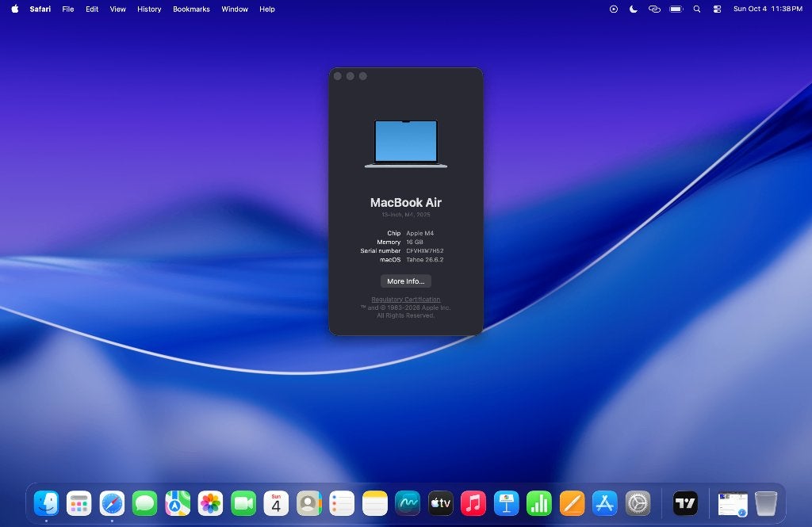Open Apple TV app in Dock
This screenshot has height=527, width=812.
pos(441,503)
